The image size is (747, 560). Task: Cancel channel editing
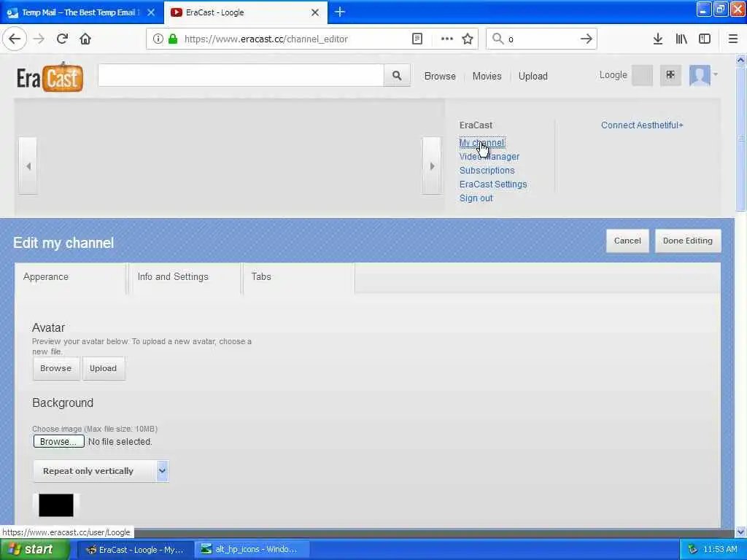(x=627, y=241)
